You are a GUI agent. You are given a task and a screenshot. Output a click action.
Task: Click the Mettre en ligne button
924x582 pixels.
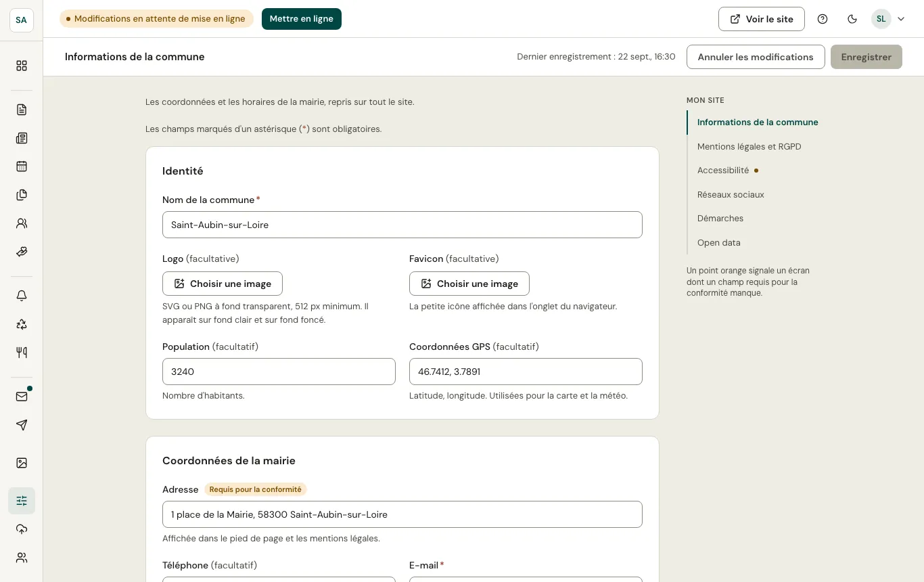[302, 19]
